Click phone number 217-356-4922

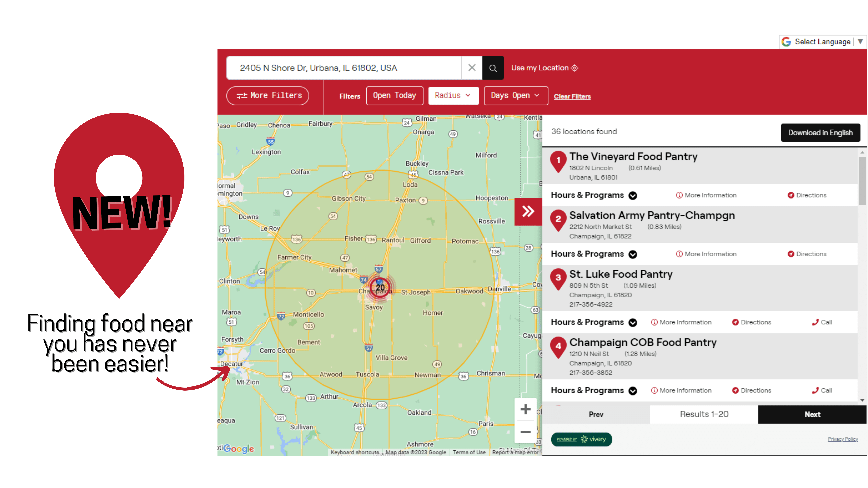click(x=591, y=305)
